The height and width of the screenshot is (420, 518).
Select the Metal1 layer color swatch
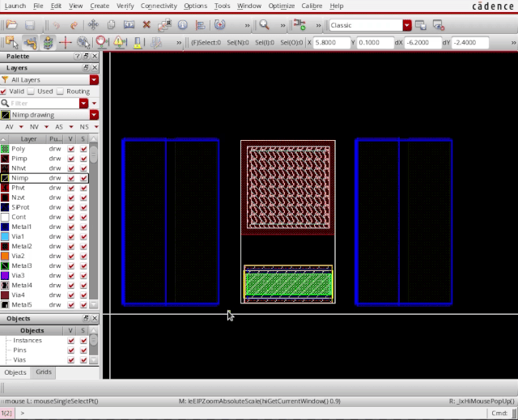click(x=5, y=227)
